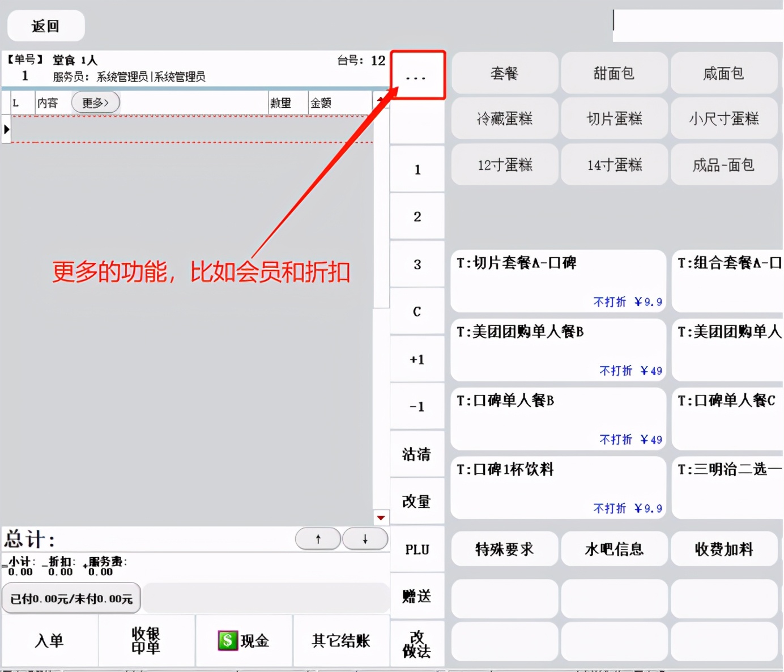784x672 pixels.
Task: Open the 冷藏蛋糕 category
Action: click(504, 118)
